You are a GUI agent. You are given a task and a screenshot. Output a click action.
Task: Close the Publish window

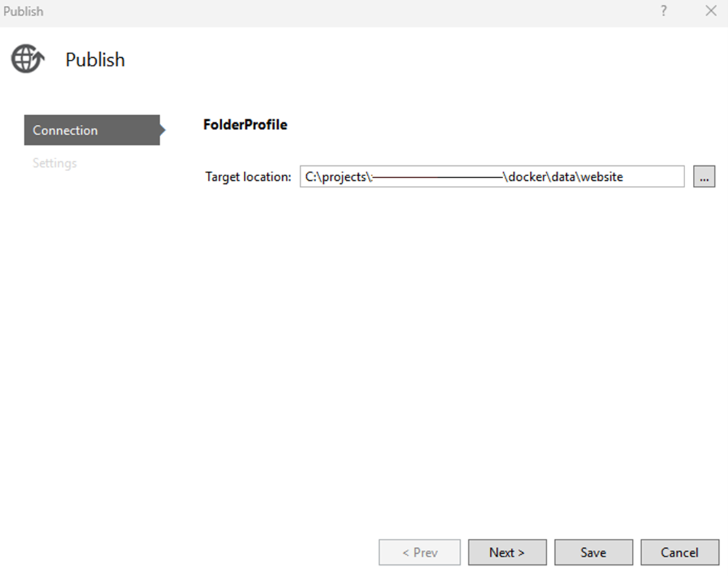710,11
